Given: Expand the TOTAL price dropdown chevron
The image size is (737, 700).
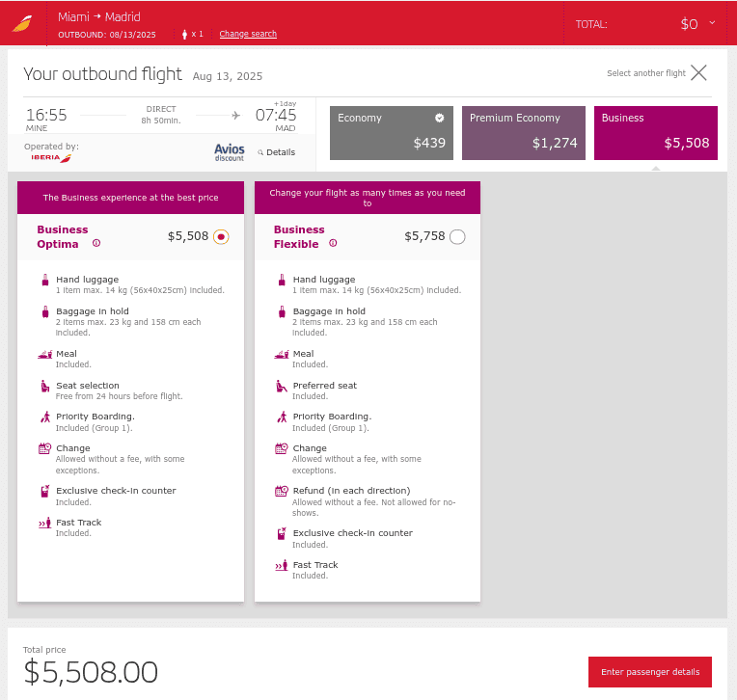Looking at the screenshot, I should pos(712,22).
